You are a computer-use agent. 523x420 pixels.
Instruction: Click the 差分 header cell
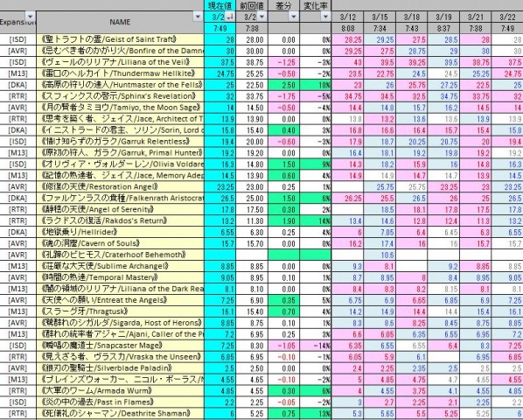tap(284, 5)
